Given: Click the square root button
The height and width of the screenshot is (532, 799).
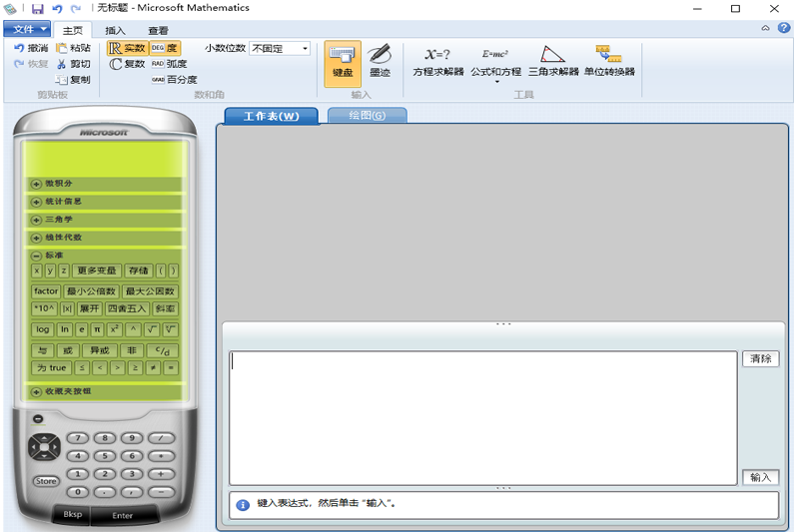Looking at the screenshot, I should pos(152,329).
